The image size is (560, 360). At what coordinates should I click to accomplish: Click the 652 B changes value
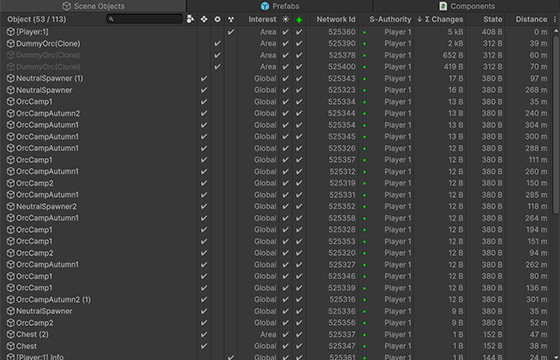coord(453,55)
